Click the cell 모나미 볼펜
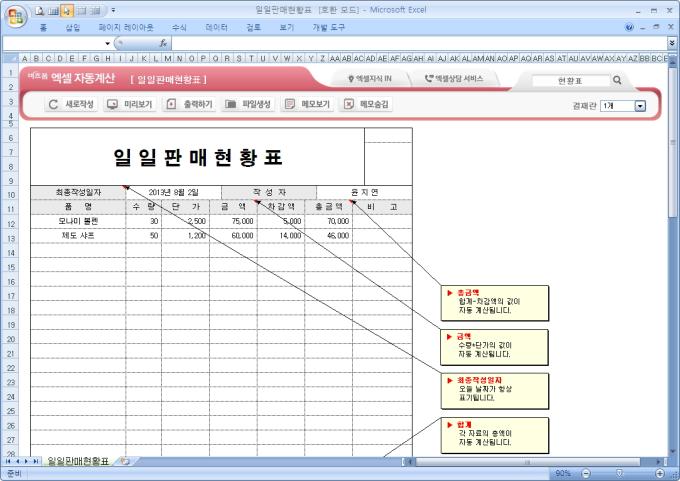The width and height of the screenshot is (680, 481). point(78,221)
